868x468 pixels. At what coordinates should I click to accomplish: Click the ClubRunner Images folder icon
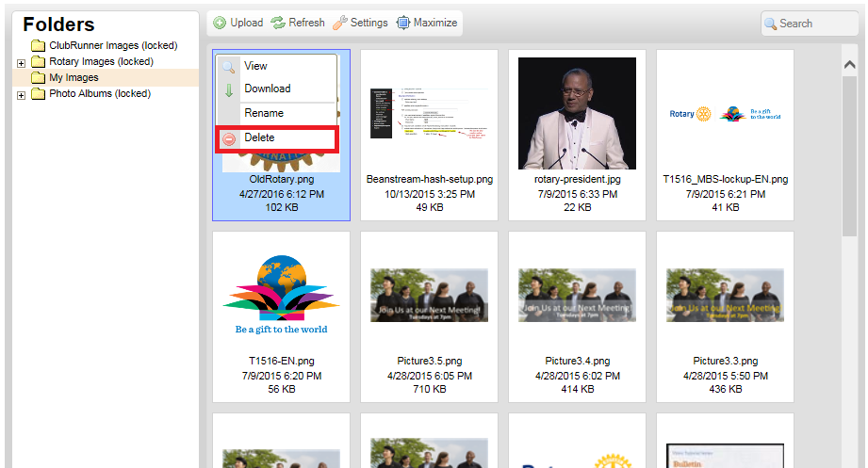pos(38,46)
